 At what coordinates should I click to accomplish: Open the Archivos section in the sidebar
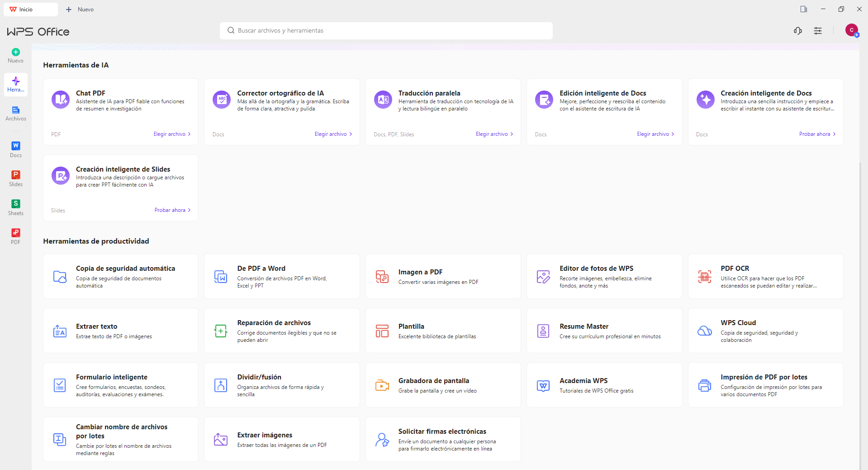[x=16, y=113]
